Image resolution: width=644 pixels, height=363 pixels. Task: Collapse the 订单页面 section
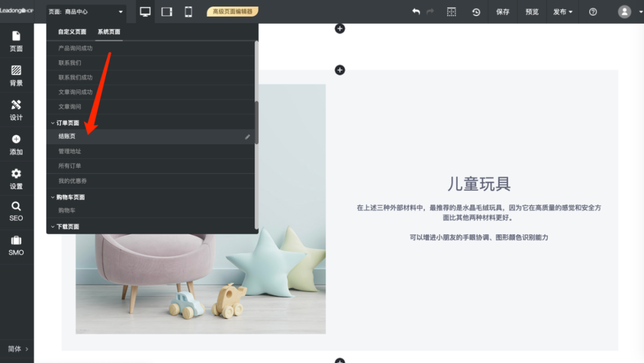pos(53,122)
